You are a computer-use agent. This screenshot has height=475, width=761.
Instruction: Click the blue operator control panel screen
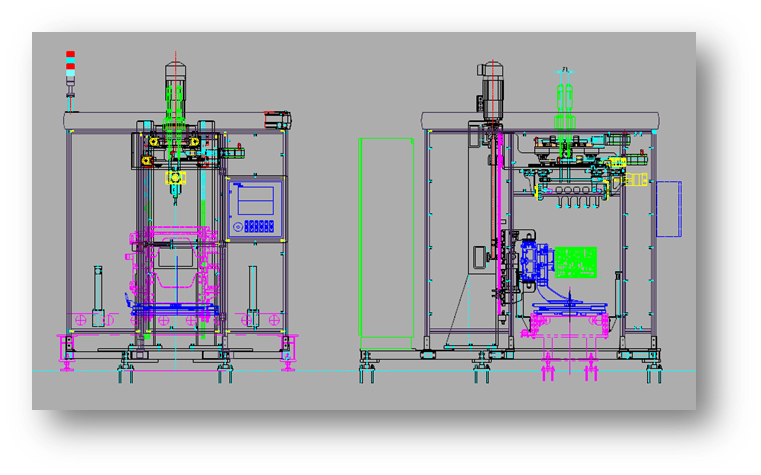(256, 200)
